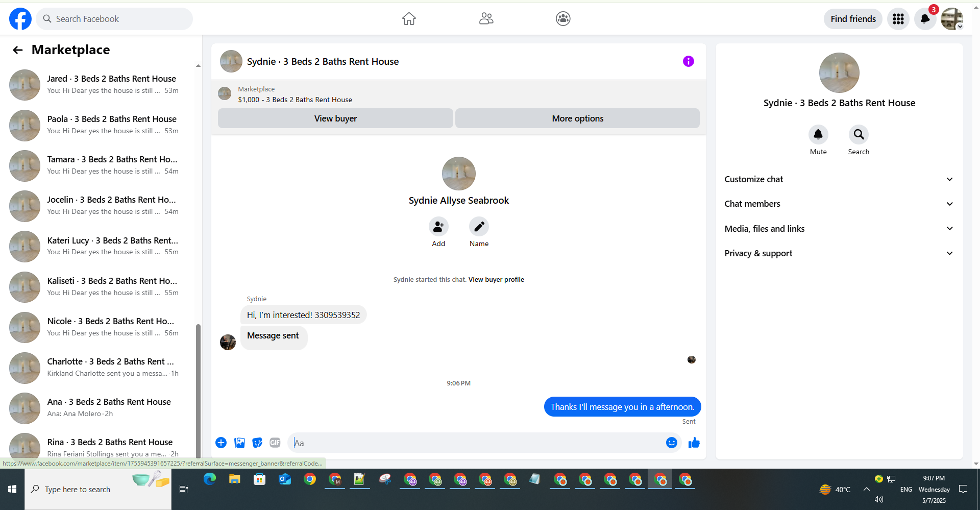Mute the conversation via bell icon
Viewport: 980px width, 510px height.
coord(818,134)
